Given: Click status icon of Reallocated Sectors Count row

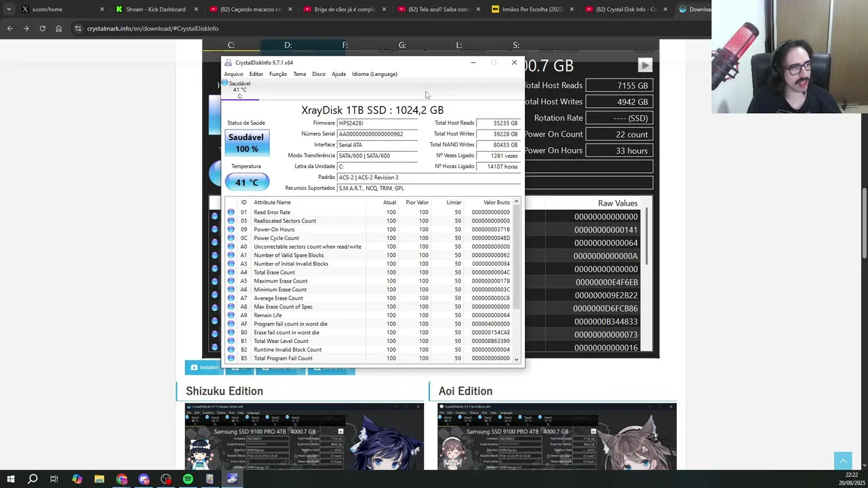Looking at the screenshot, I should pyautogui.click(x=231, y=221).
